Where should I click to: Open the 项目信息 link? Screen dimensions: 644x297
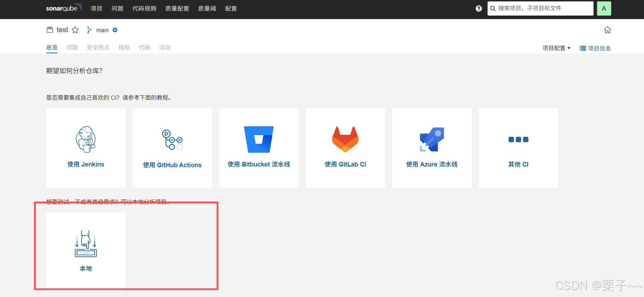point(595,48)
